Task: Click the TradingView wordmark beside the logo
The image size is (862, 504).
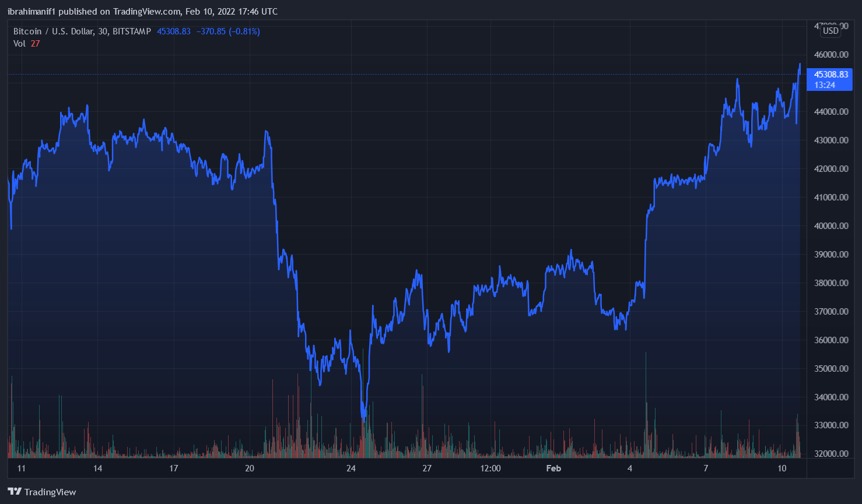Action: 50,492
